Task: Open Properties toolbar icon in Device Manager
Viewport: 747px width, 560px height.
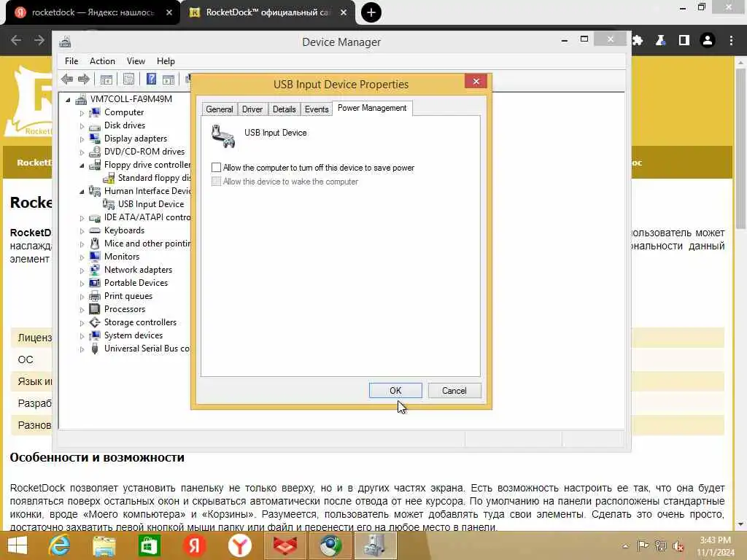Action: [x=128, y=79]
